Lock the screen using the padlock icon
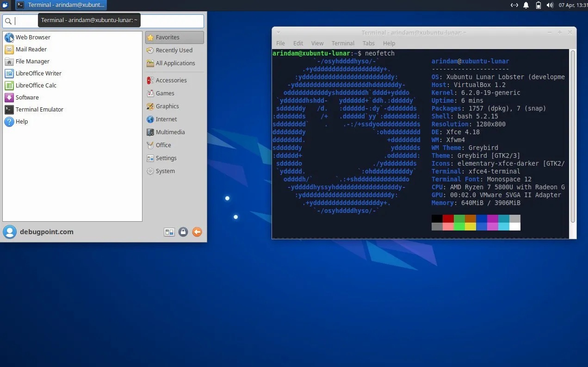The width and height of the screenshot is (588, 367). coord(183,232)
